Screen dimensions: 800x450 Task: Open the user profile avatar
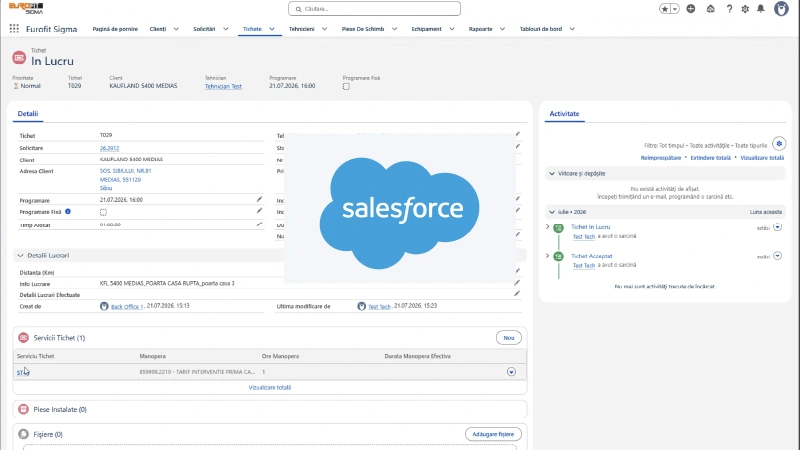click(781, 9)
